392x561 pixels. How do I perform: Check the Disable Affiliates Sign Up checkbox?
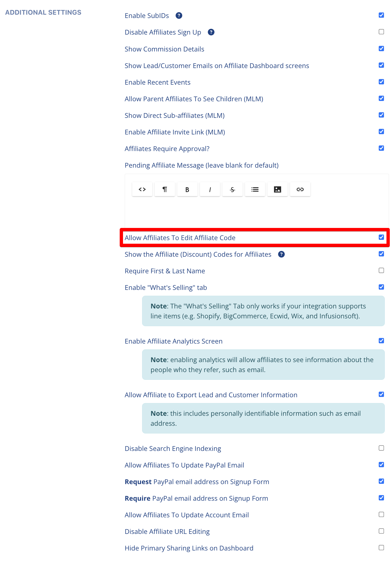(x=381, y=32)
